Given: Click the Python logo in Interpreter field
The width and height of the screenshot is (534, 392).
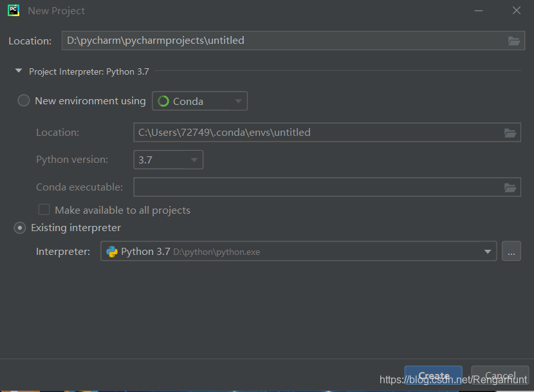Looking at the screenshot, I should 112,252.
